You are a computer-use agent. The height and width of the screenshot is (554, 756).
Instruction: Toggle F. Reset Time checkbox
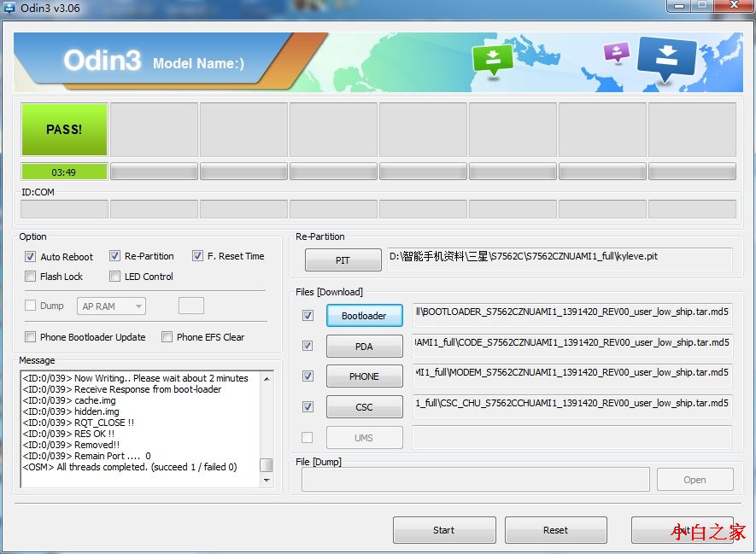pyautogui.click(x=197, y=256)
